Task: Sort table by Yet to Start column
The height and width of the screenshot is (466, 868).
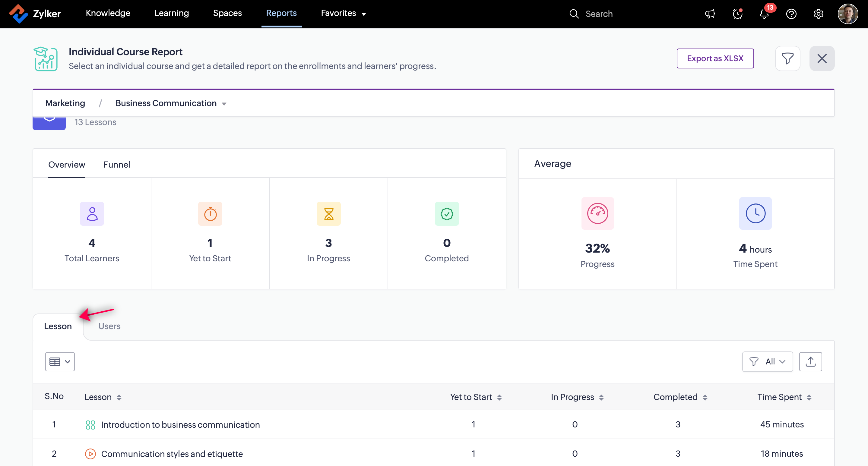Action: pos(476,397)
